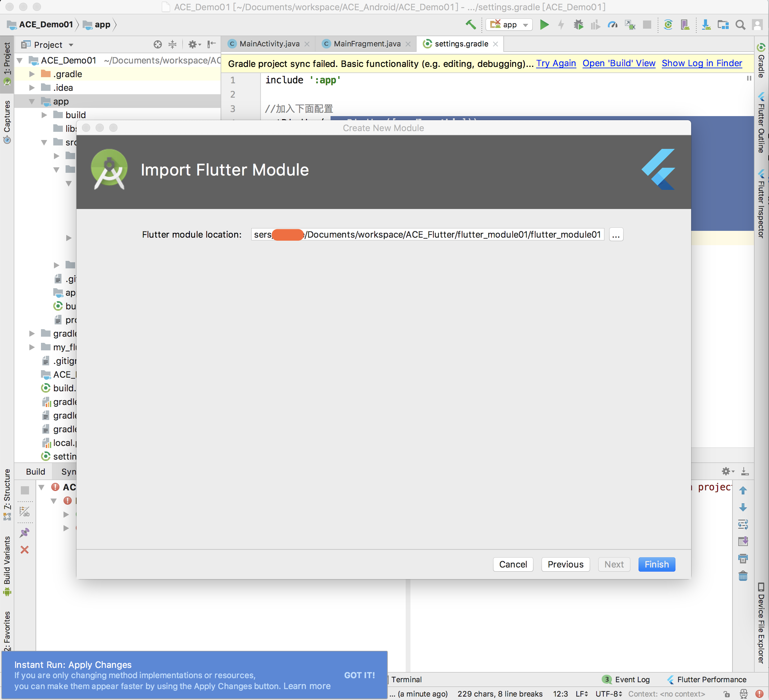The image size is (769, 700).
Task: Run the app with green play button
Action: point(544,25)
